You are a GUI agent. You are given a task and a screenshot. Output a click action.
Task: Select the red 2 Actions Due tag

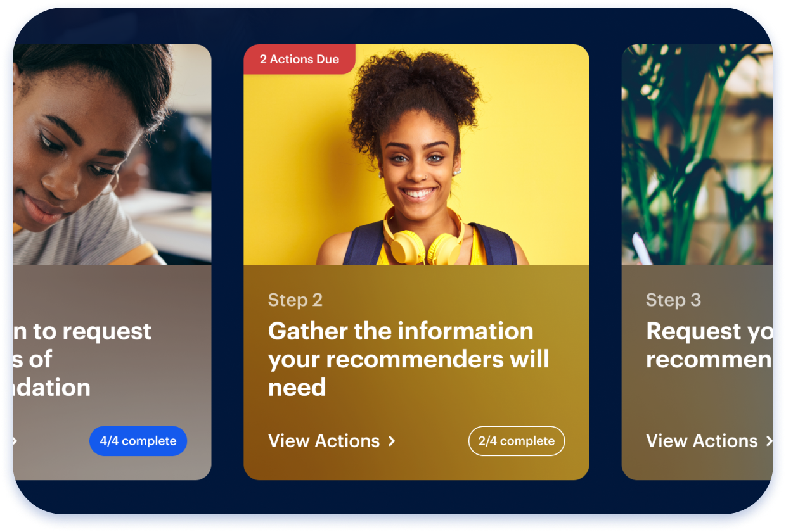[x=299, y=60]
